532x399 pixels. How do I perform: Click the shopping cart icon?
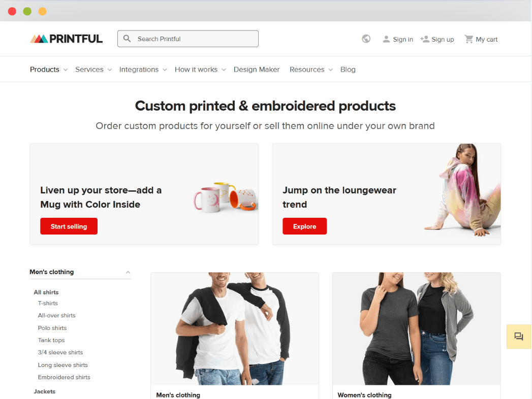pos(468,39)
